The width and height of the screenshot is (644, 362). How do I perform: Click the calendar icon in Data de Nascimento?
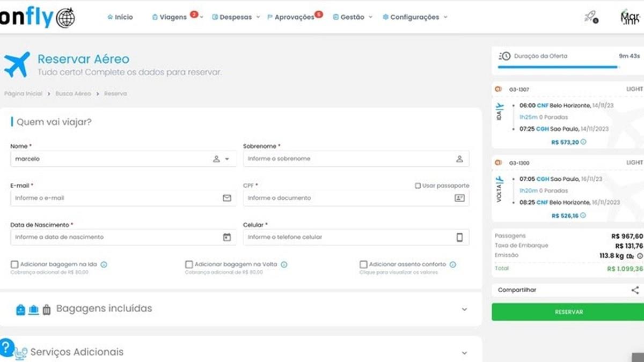tap(226, 237)
